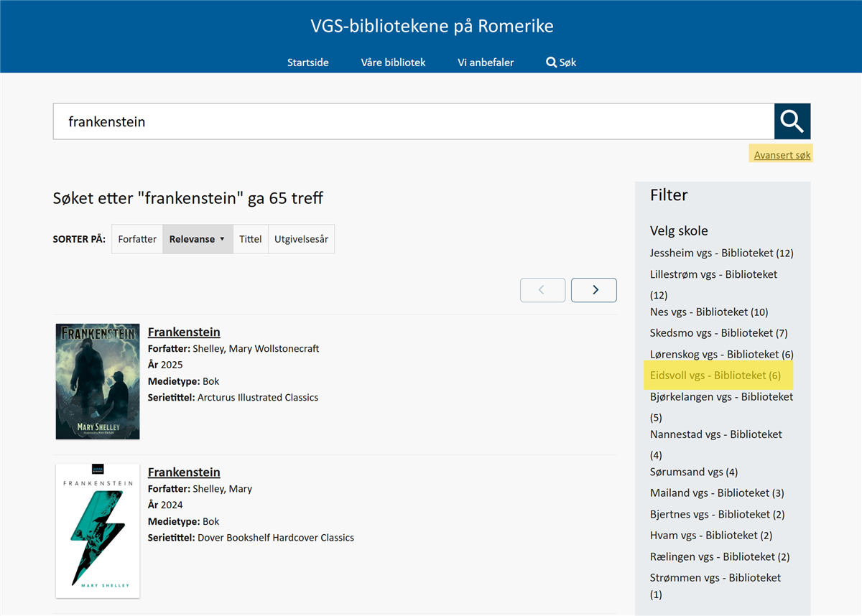Click the magnifying glass search button
Screen dimensions: 862x616
point(792,121)
